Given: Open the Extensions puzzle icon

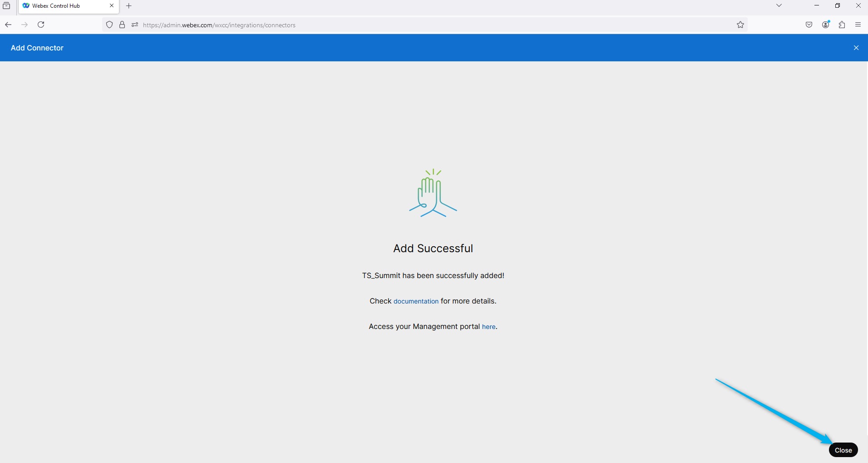Looking at the screenshot, I should click(842, 25).
